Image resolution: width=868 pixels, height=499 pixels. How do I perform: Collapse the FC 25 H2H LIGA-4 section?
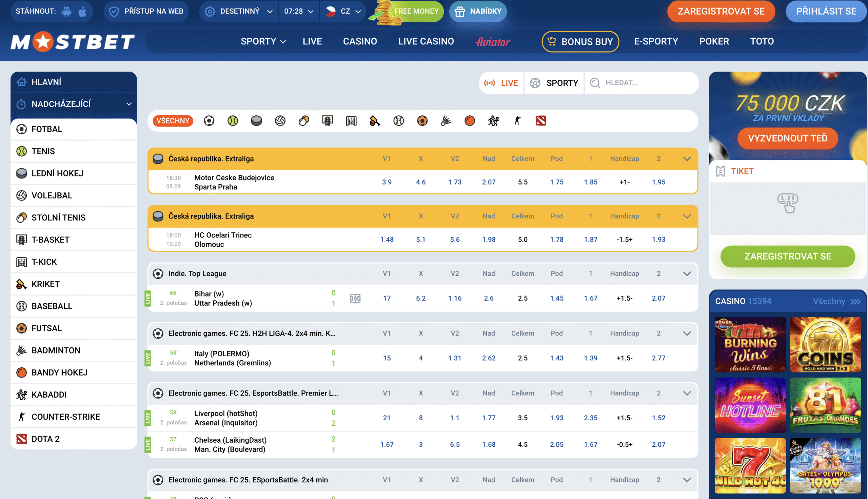pyautogui.click(x=687, y=333)
